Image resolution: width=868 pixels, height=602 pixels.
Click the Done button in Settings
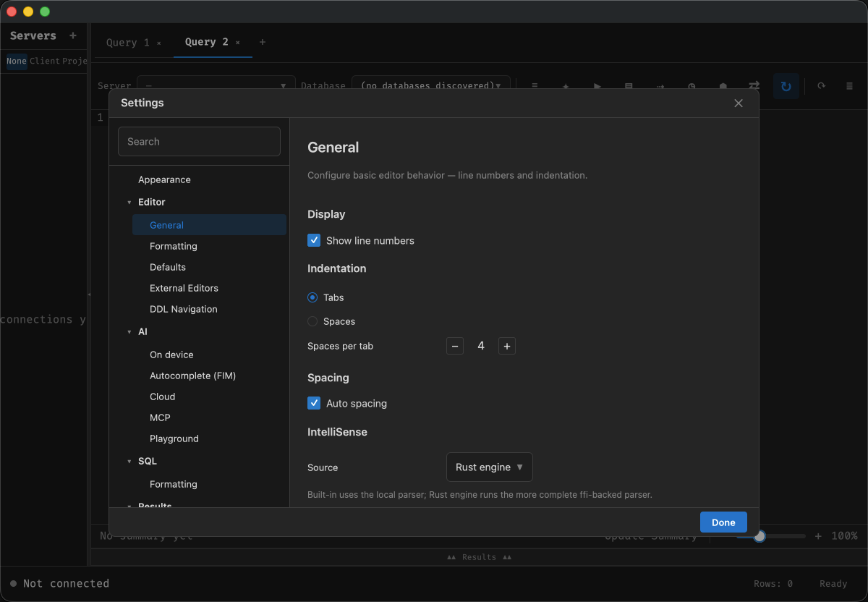[723, 522]
